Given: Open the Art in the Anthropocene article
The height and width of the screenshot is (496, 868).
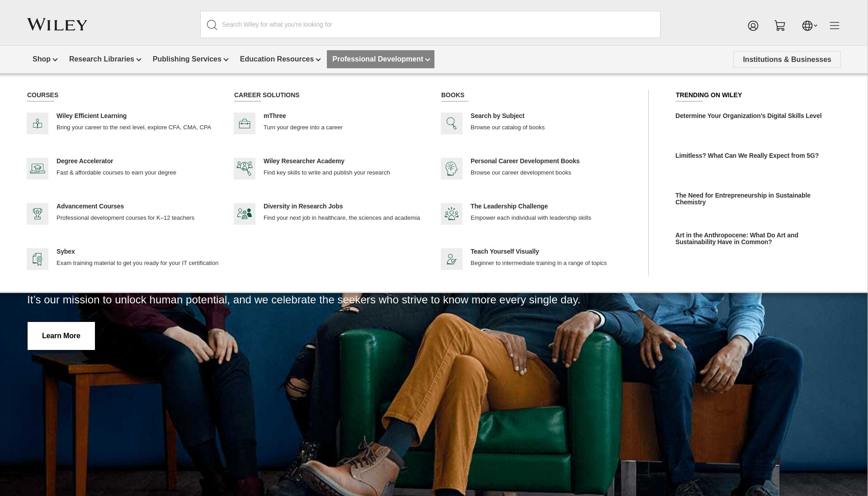Looking at the screenshot, I should [737, 238].
